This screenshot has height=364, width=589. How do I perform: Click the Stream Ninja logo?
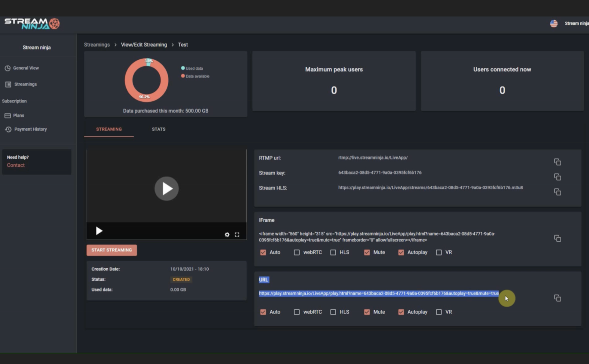click(32, 23)
